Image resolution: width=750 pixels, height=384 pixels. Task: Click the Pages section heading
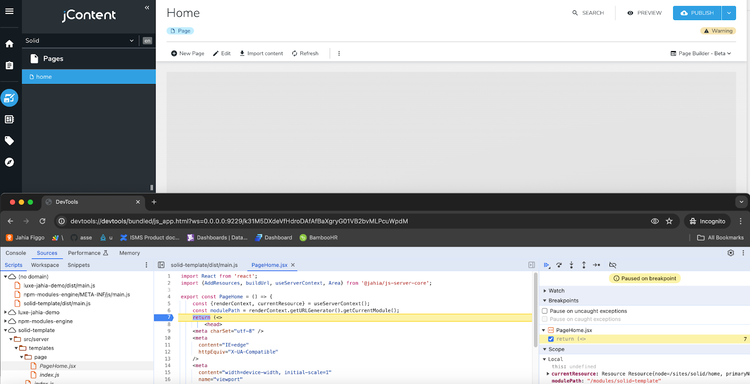53,59
